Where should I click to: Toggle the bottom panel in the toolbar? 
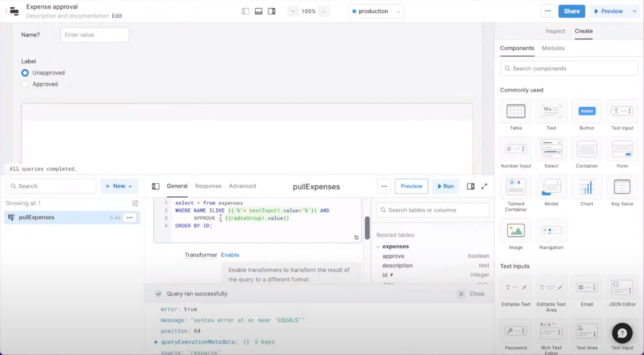tap(258, 11)
